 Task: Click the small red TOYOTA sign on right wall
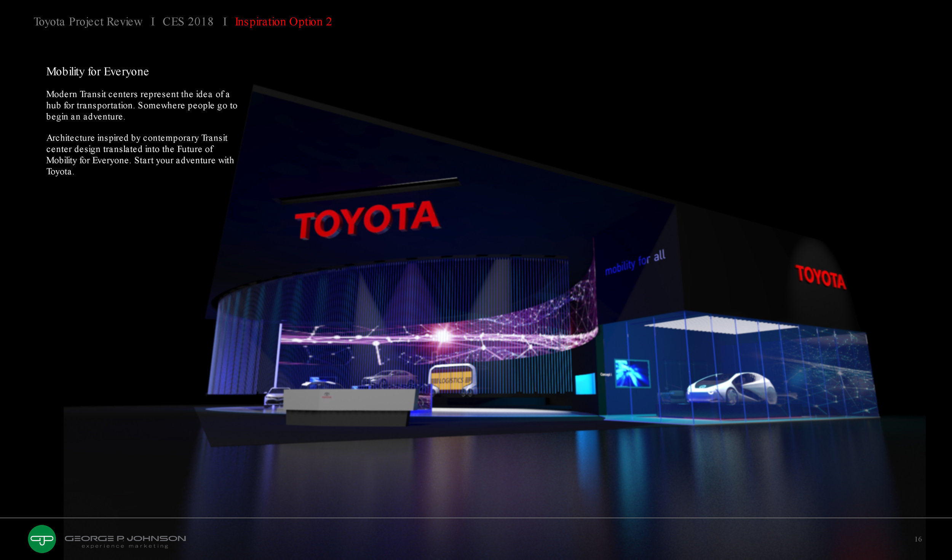(x=821, y=277)
